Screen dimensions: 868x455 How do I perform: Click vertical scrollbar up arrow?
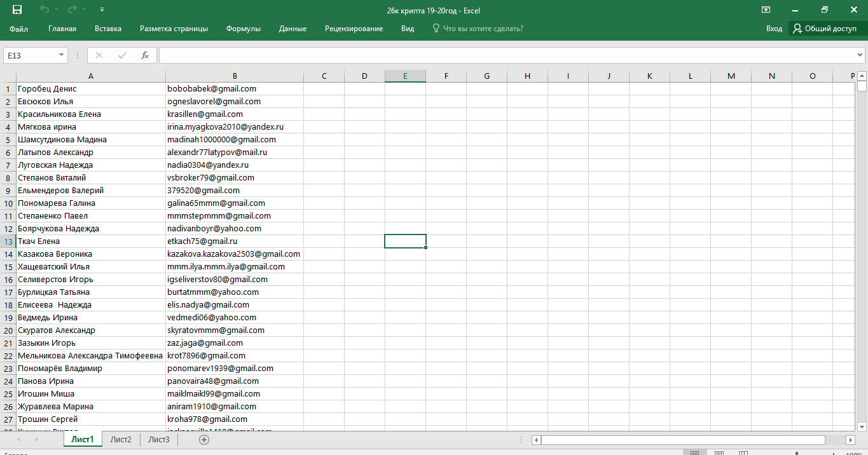pos(862,76)
